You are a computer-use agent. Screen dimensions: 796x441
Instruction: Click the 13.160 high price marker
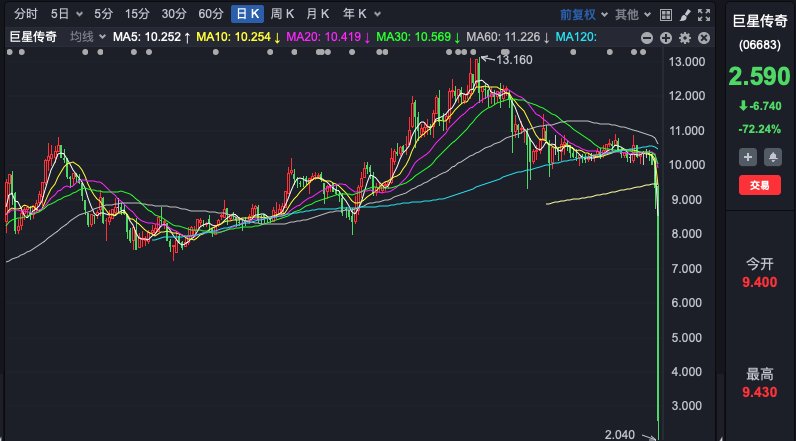(x=514, y=60)
